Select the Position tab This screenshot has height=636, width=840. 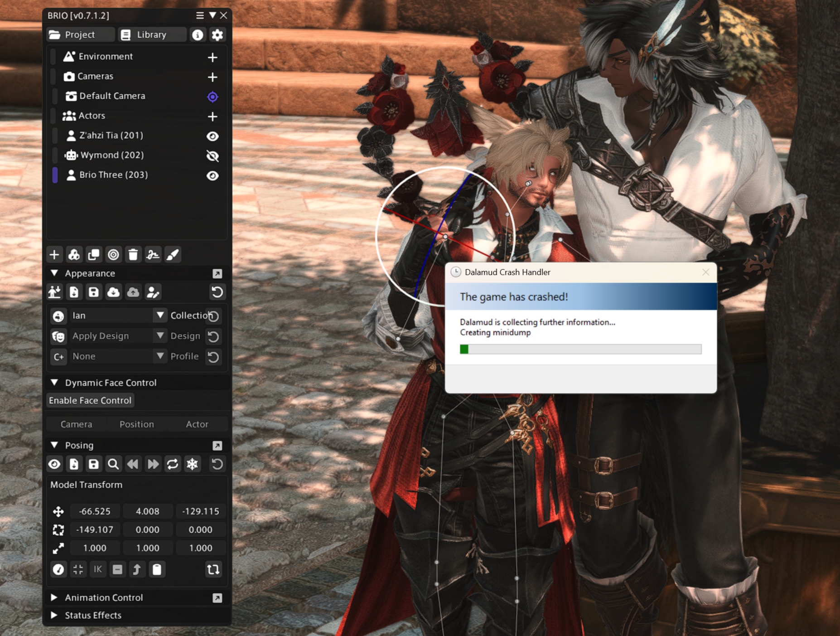[136, 424]
